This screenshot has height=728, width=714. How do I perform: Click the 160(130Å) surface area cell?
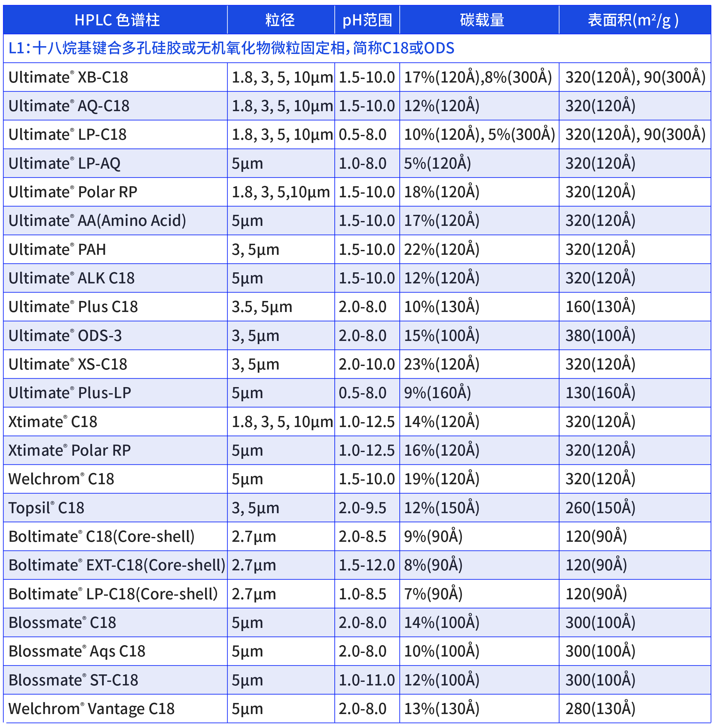pyautogui.click(x=600, y=307)
